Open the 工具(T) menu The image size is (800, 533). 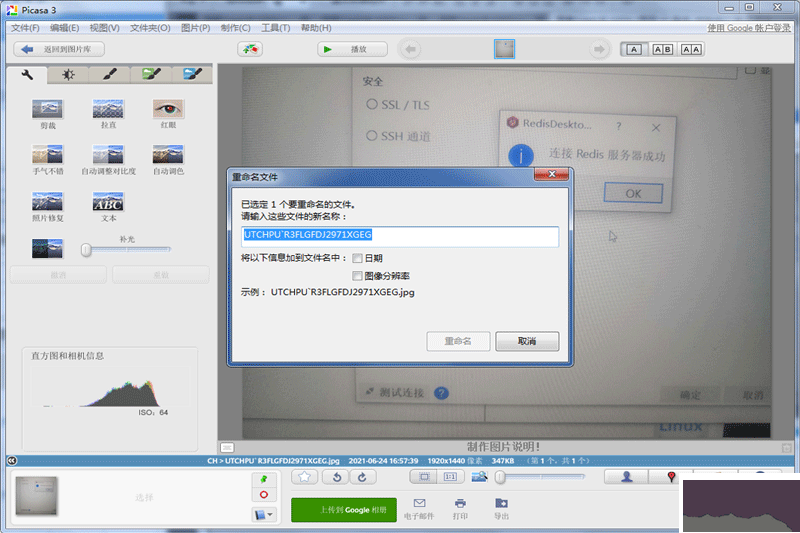pos(276,28)
